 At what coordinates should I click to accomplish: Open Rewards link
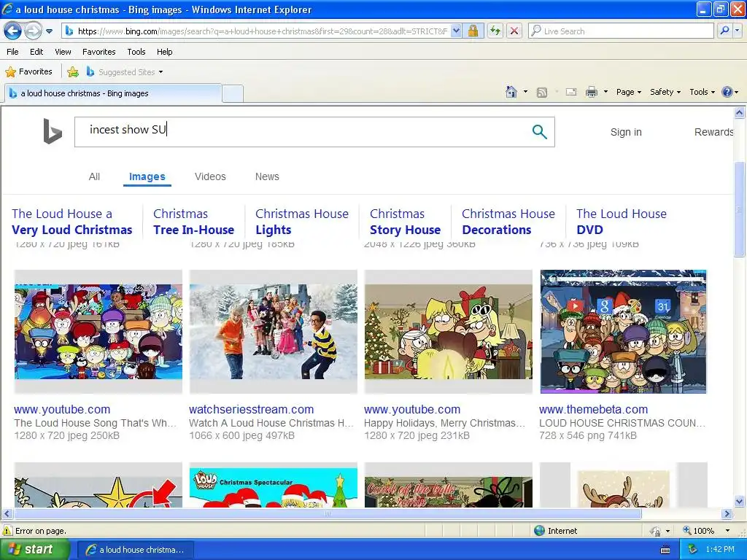(x=713, y=133)
